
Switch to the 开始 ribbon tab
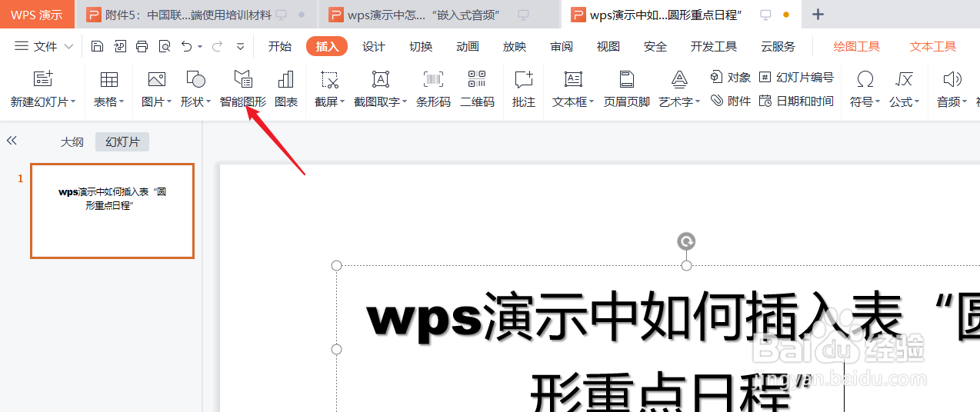pyautogui.click(x=280, y=46)
